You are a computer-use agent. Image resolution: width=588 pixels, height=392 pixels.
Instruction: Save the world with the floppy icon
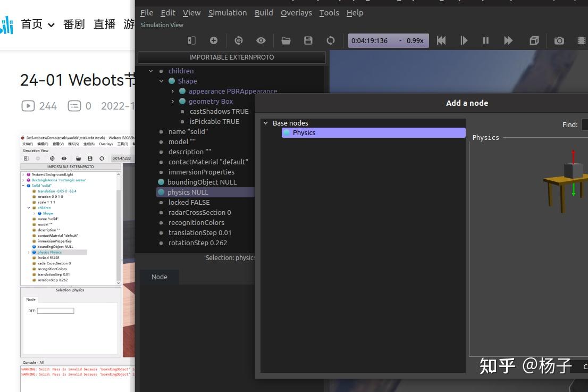[x=308, y=40]
